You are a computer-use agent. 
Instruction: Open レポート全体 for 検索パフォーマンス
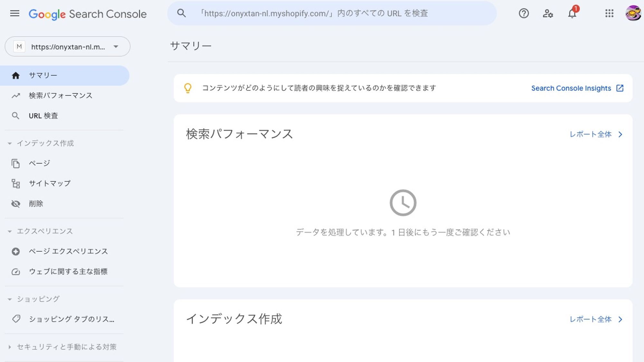(591, 134)
